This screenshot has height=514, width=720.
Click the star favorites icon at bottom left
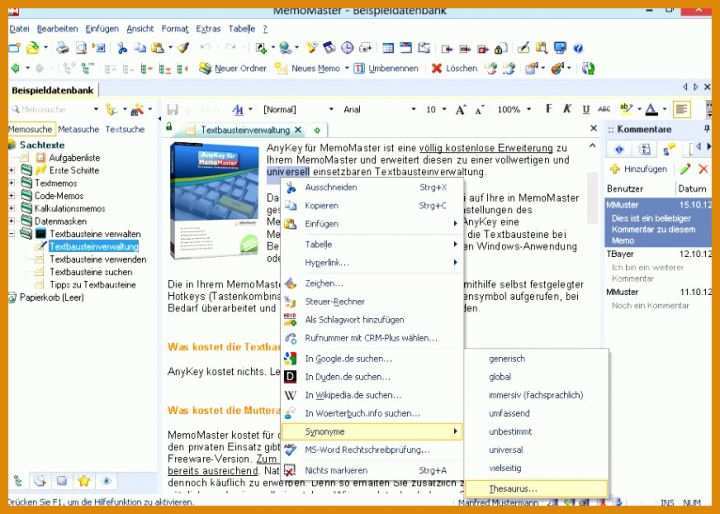[84, 481]
